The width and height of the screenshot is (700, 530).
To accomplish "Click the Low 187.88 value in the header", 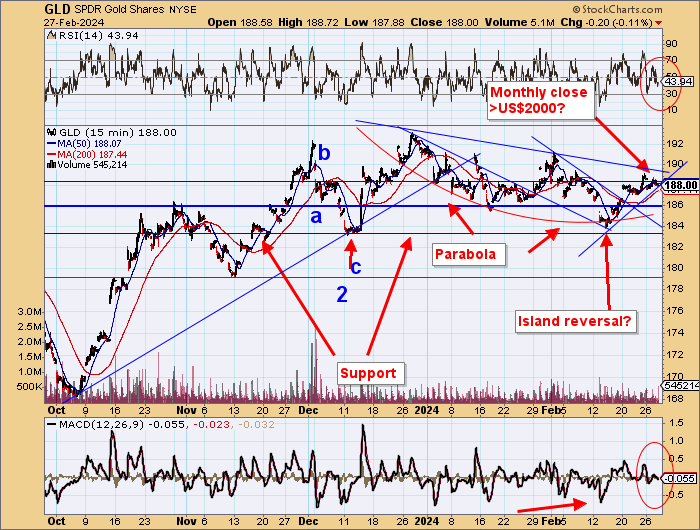I will (375, 22).
